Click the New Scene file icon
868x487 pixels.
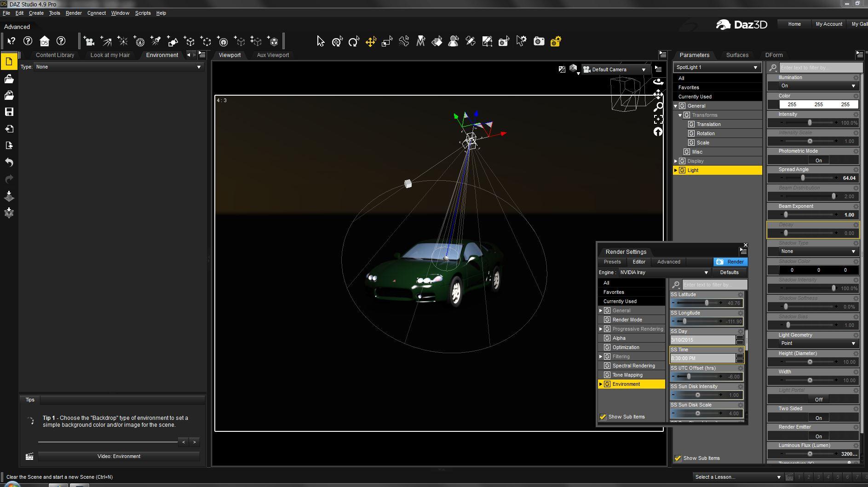(9, 62)
